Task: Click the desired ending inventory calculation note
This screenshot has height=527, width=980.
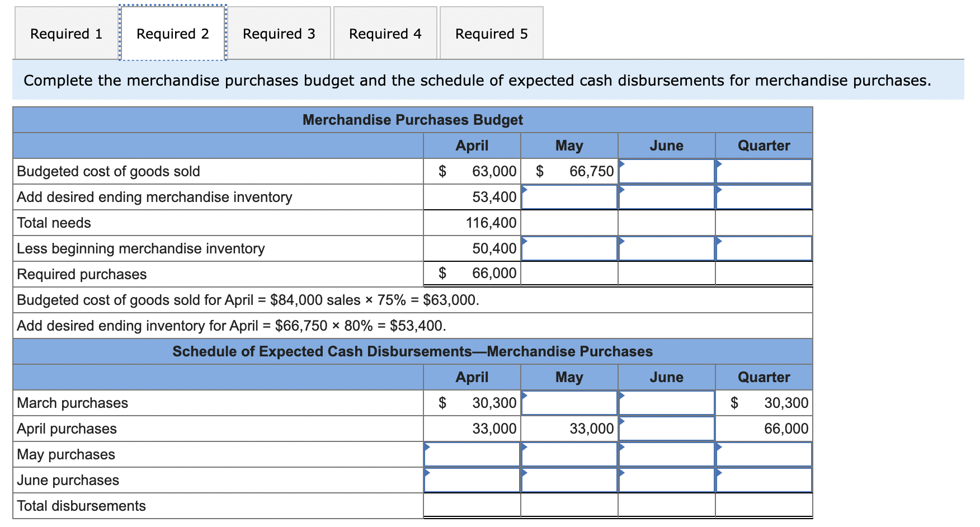Action: pyautogui.click(x=232, y=326)
